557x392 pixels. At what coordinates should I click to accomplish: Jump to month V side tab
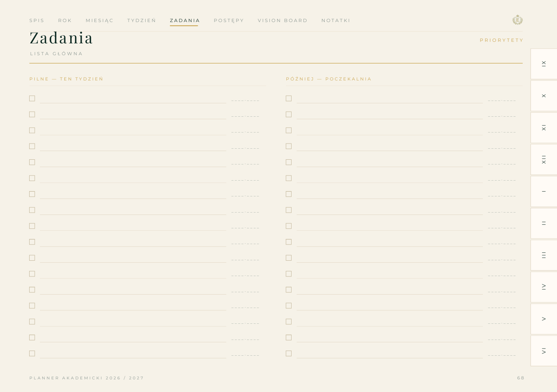(x=544, y=319)
